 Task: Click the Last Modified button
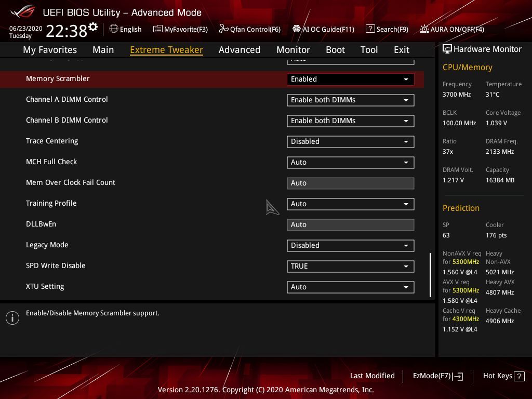point(372,376)
